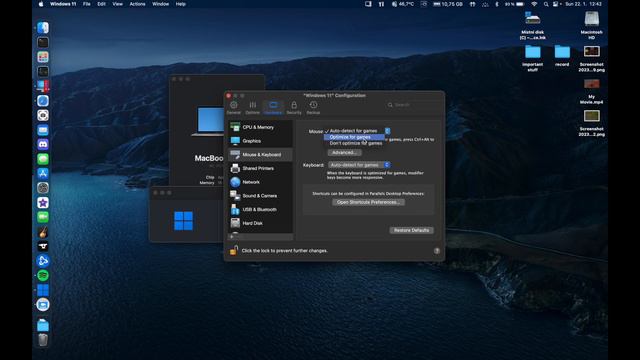Viewport: 640px width, 360px height.
Task: Open the Help menu in menu bar
Action: pyautogui.click(x=180, y=4)
